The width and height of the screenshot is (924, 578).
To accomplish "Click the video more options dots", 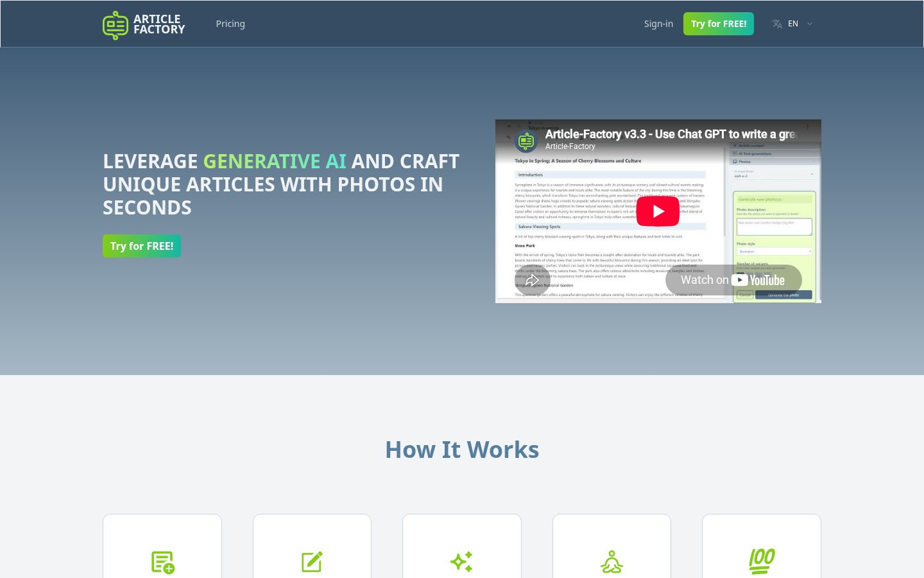I will pos(807,127).
